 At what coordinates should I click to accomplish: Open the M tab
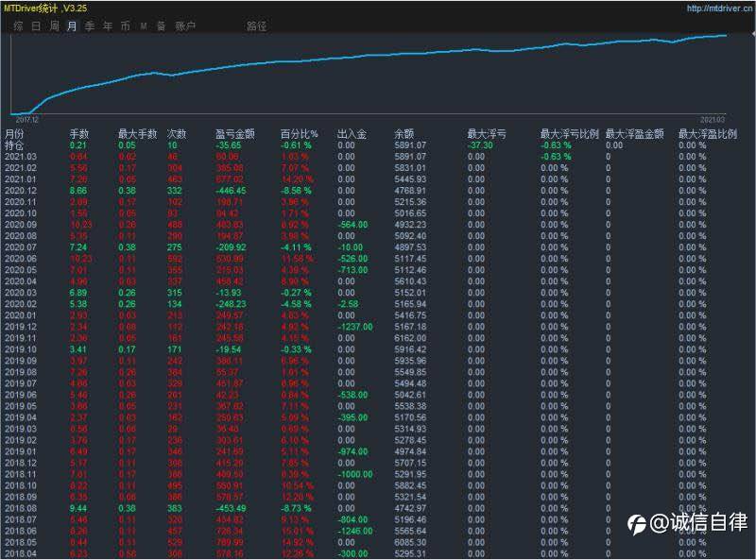click(x=144, y=26)
